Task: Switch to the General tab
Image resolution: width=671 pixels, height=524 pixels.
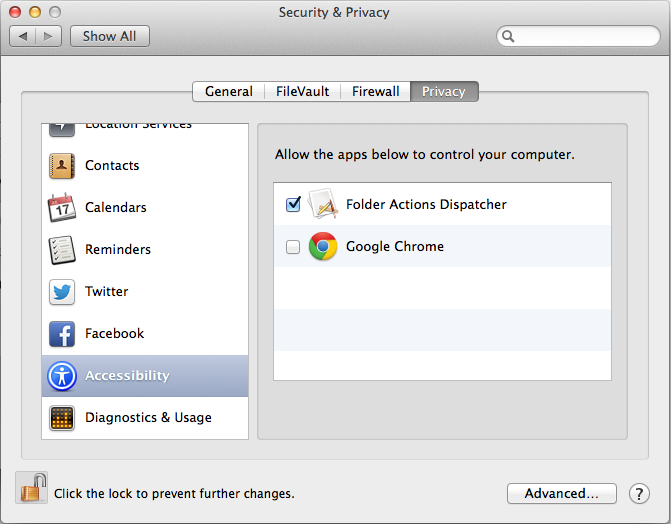Action: [x=228, y=91]
